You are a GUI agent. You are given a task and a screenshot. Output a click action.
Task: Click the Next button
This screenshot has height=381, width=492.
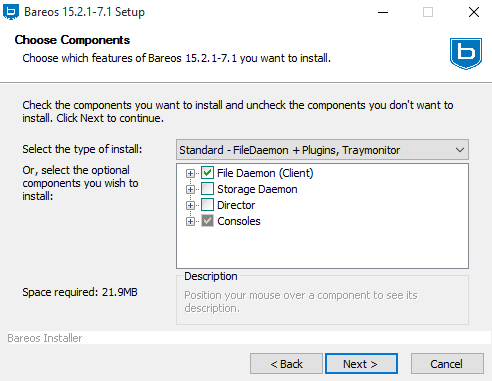(x=361, y=364)
